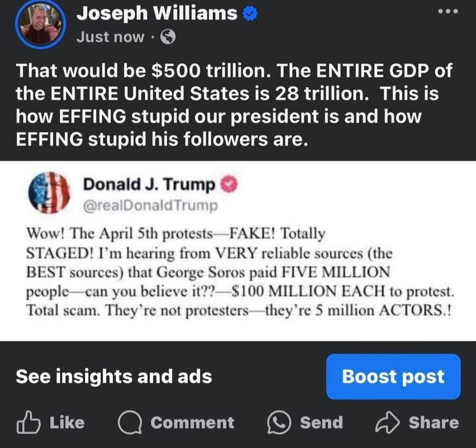The image size is (476, 448).
Task: Click the globe public audience icon
Action: point(168,37)
